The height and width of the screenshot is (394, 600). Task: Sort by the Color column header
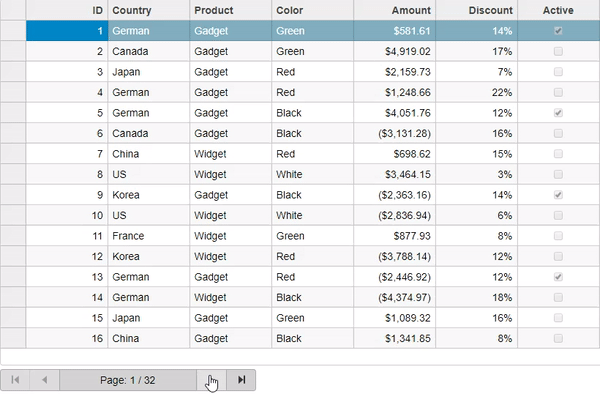(x=313, y=10)
